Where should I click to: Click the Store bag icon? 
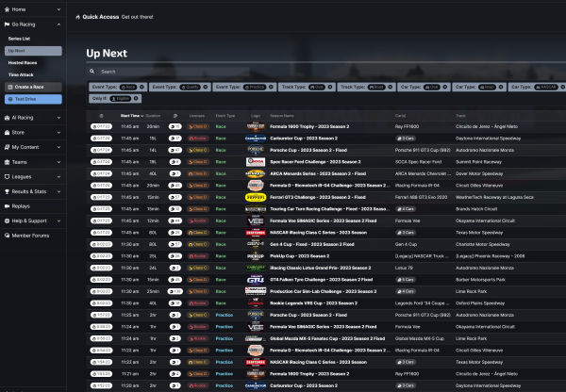tap(7, 132)
